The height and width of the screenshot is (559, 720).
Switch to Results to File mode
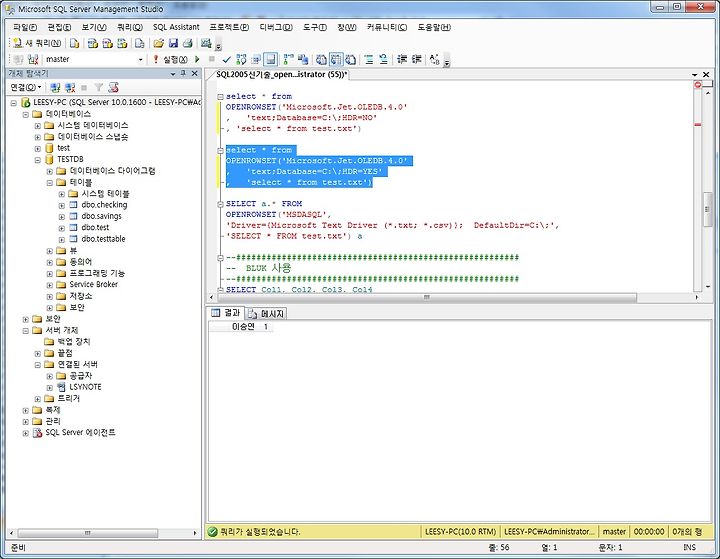coord(351,59)
